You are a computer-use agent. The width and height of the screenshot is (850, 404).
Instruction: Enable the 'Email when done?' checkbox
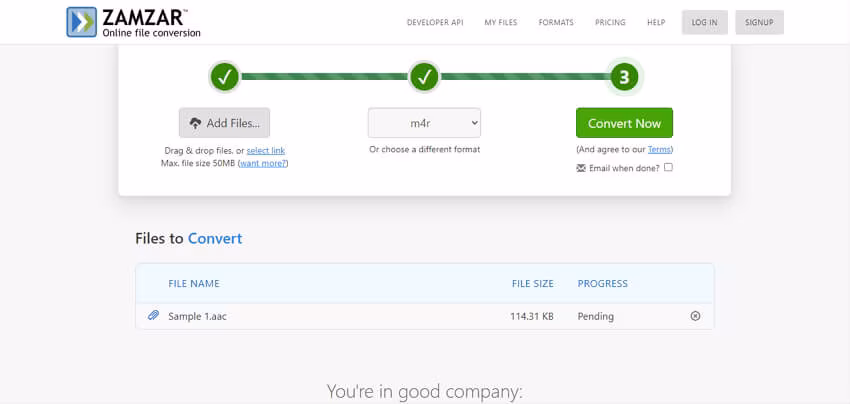[x=668, y=168]
